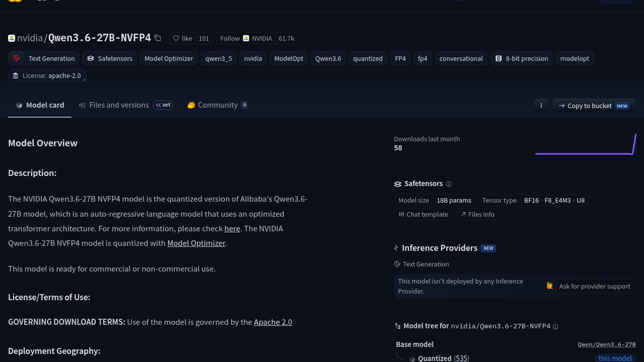Select the ModelOpt tag

point(288,58)
